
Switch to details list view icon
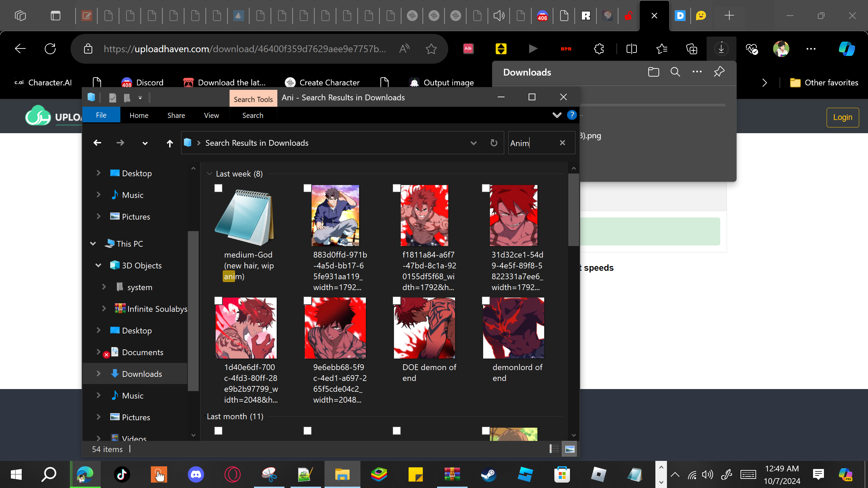tap(554, 449)
